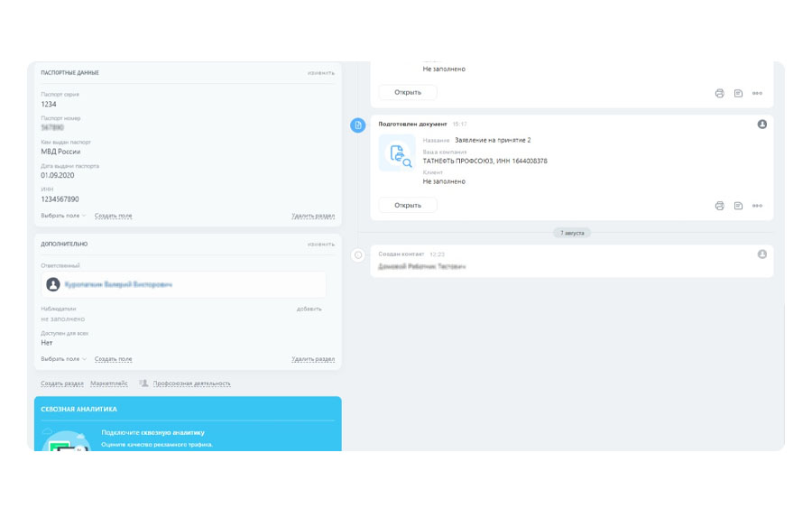Click the 'МВД России' value
The height and width of the screenshot is (508, 812).
[60, 152]
